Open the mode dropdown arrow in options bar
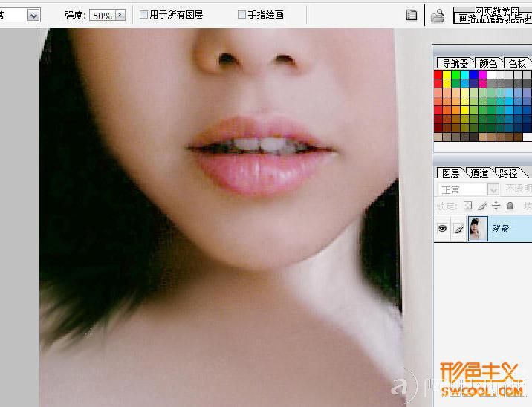Viewport: 532px width, 407px height. click(x=33, y=16)
